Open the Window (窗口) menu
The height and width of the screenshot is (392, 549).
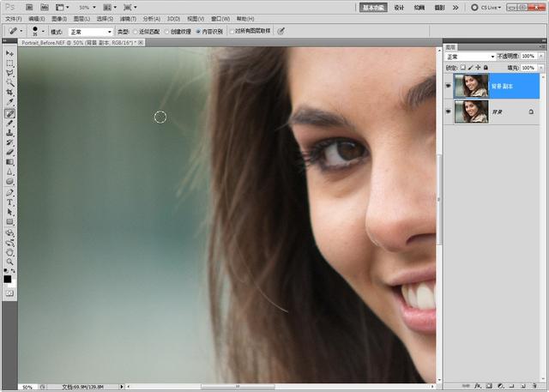pos(220,19)
